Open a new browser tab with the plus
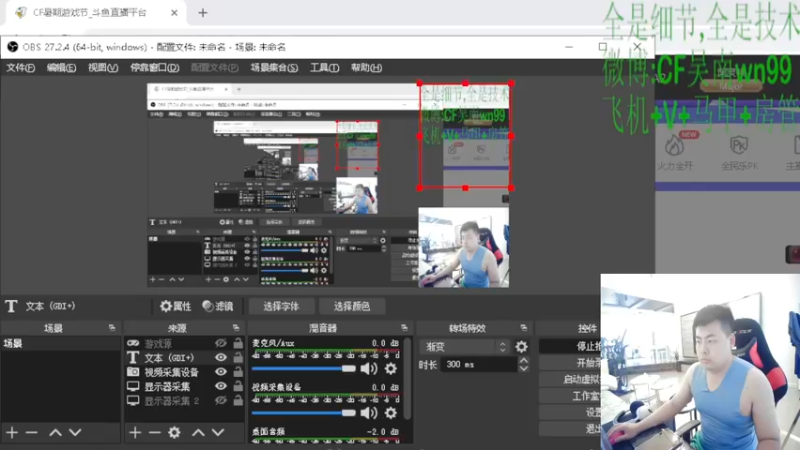This screenshot has width=800, height=450. click(203, 13)
